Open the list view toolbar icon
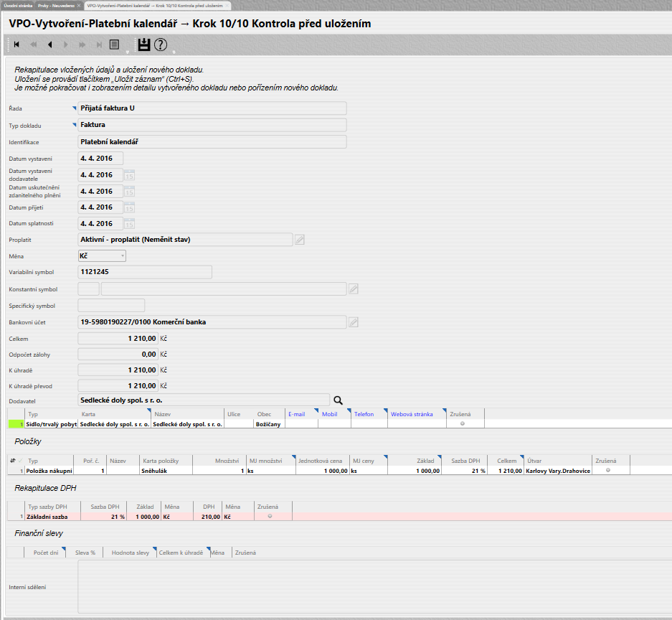The height and width of the screenshot is (620, 672). [113, 44]
